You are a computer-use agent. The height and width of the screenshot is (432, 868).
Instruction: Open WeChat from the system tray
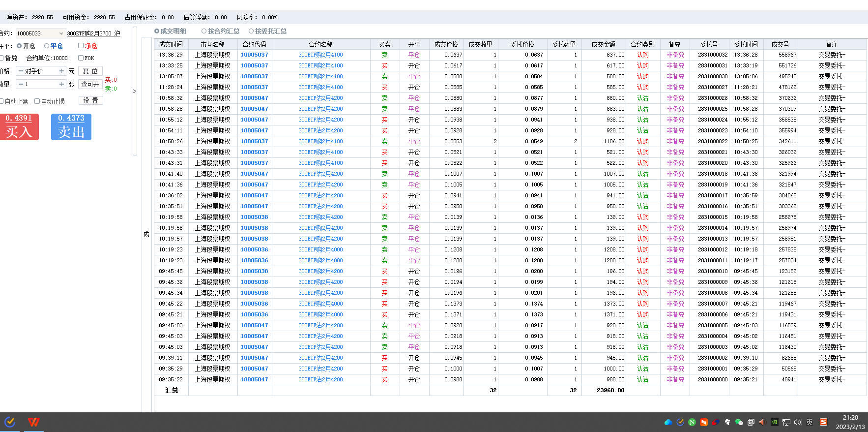coord(739,422)
